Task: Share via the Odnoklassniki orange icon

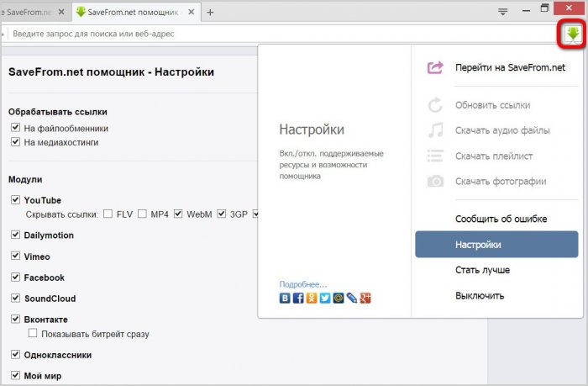Action: click(312, 299)
